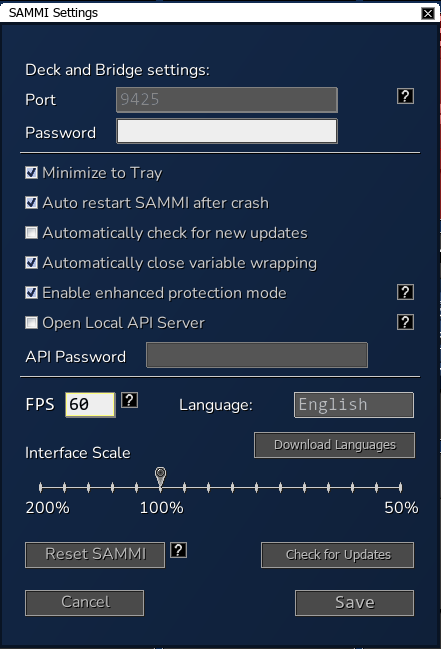Image resolution: width=441 pixels, height=649 pixels.
Task: Toggle Minimize to Tray checkbox
Action: click(31, 173)
